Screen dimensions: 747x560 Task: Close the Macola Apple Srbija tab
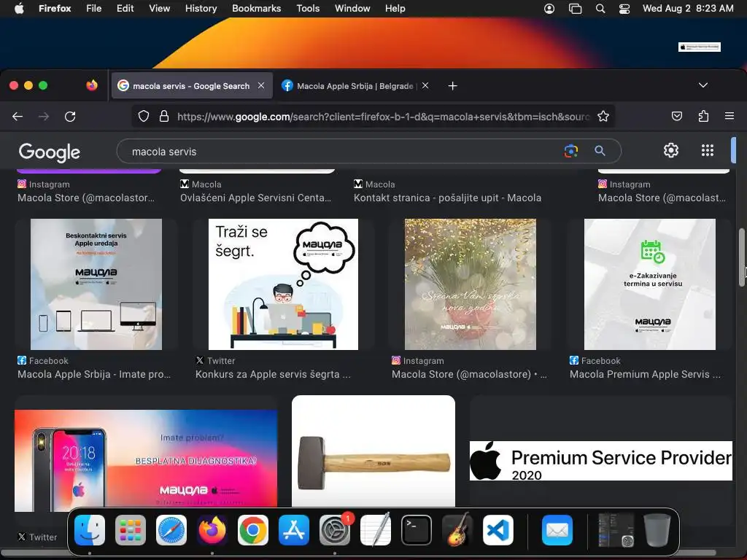pyautogui.click(x=425, y=85)
